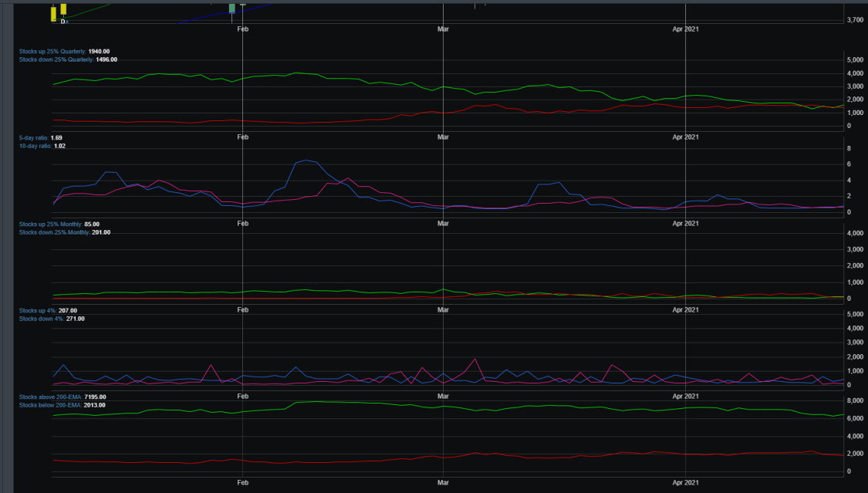Click the blue 5-day ratio peak above 6
Viewport: 868px width, 493px height.
click(x=306, y=160)
